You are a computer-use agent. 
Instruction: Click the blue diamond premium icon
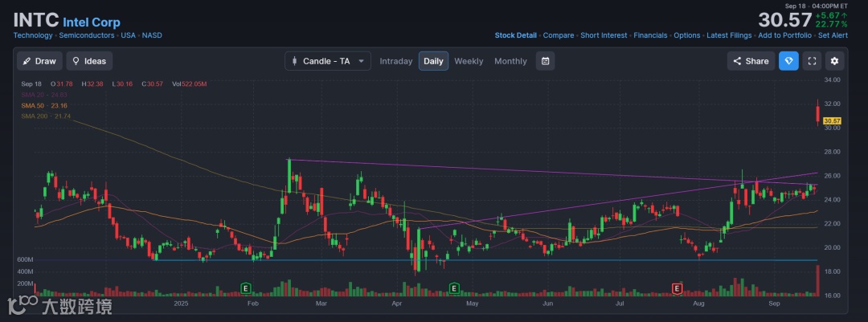(789, 61)
